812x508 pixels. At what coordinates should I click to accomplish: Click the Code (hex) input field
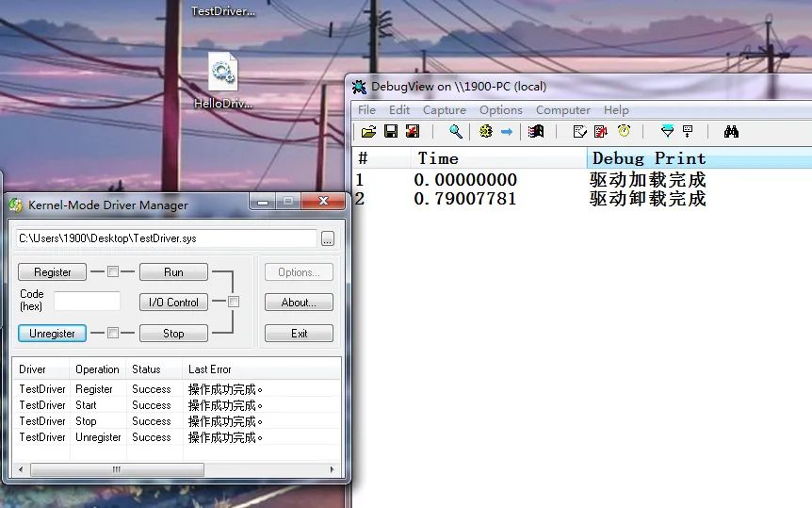87,302
